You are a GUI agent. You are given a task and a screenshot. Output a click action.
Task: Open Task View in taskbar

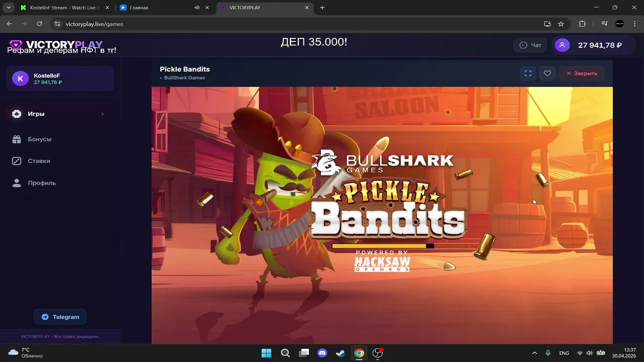[x=304, y=353]
